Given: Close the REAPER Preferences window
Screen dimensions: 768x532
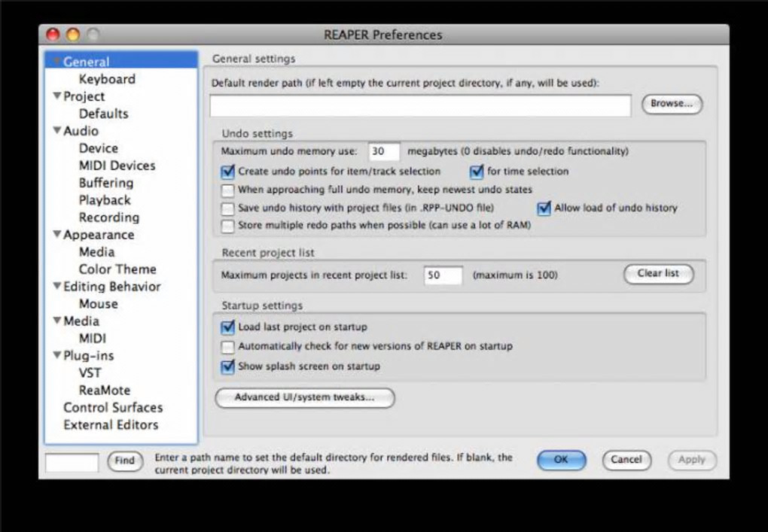Looking at the screenshot, I should [53, 35].
